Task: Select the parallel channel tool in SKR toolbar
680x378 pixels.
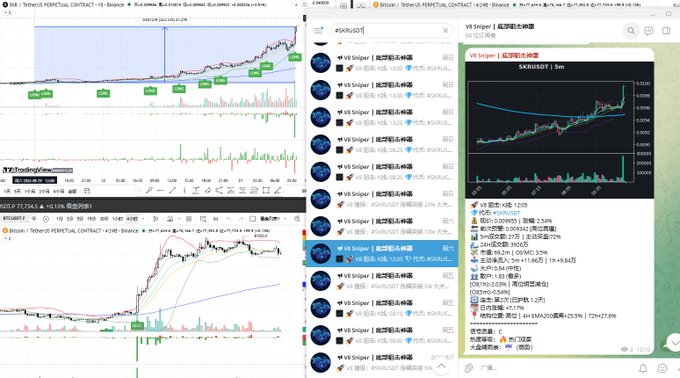Action: 208,190
